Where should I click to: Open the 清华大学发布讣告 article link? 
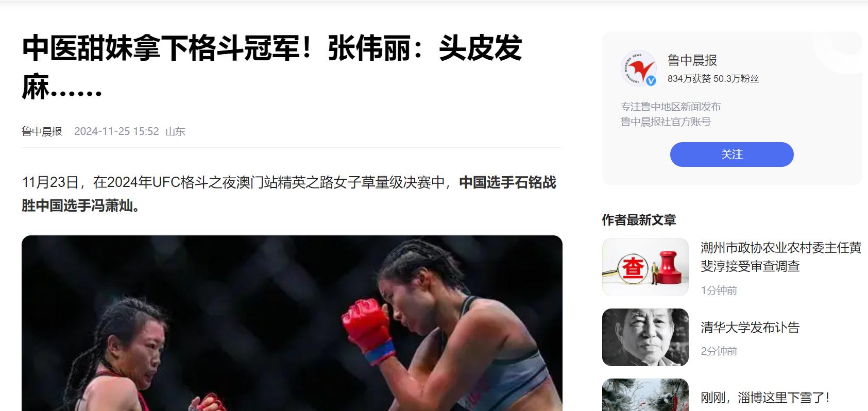pos(750,328)
